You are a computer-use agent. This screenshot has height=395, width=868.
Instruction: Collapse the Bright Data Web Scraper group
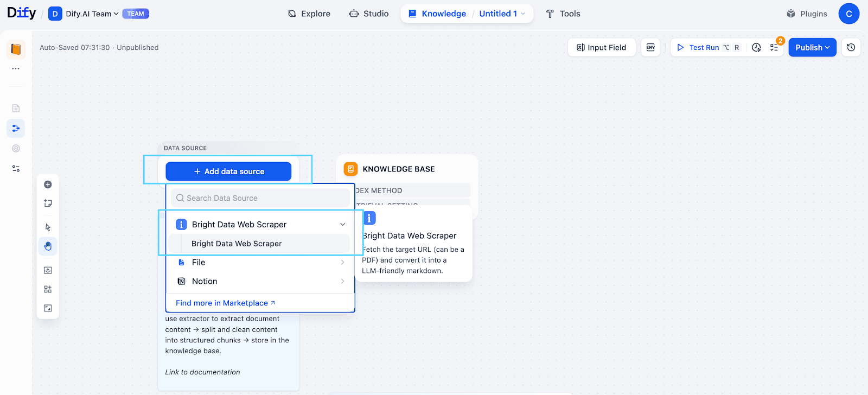[x=342, y=225]
